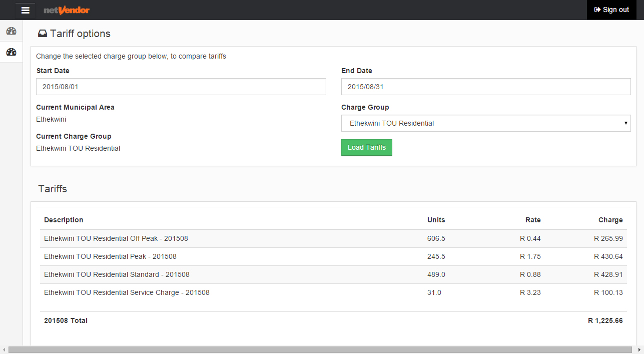Image resolution: width=644 pixels, height=354 pixels.
Task: Select the Off Peak - 201508 tariff row
Action: tap(333, 238)
